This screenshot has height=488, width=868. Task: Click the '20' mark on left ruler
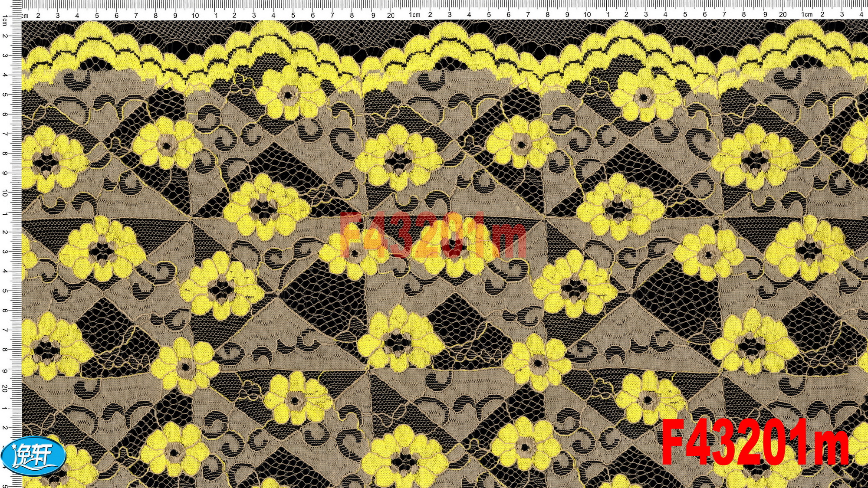coord(5,389)
